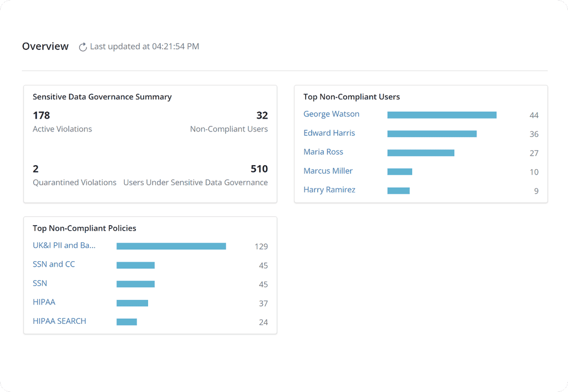Select the SSN policy link
The image size is (568, 392).
pos(39,283)
